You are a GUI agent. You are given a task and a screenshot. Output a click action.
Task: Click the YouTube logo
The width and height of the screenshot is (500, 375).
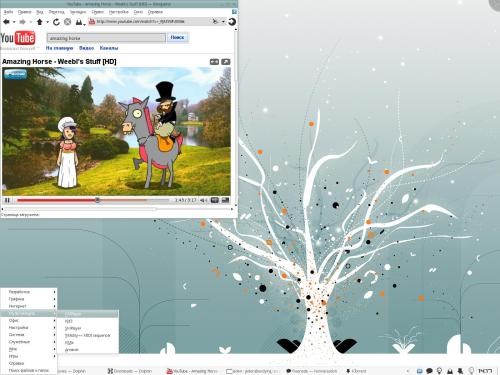tap(18, 38)
